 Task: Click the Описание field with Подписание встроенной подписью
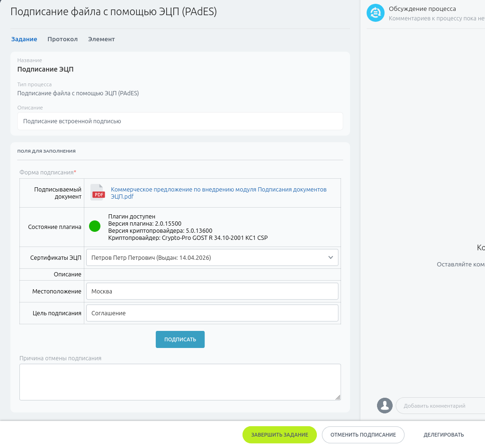[x=180, y=121]
